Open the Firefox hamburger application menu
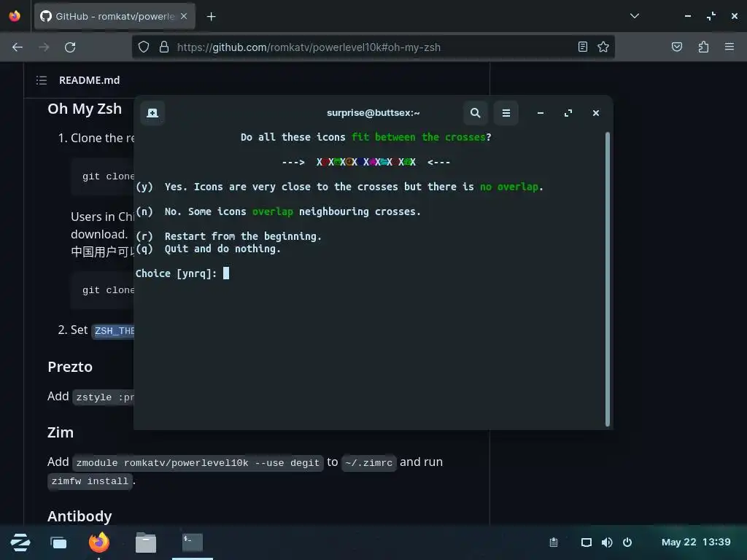This screenshot has height=560, width=747. [729, 47]
